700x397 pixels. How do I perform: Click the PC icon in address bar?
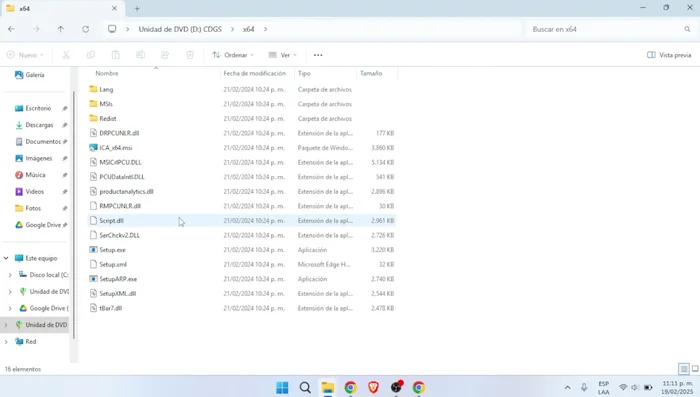[112, 29]
